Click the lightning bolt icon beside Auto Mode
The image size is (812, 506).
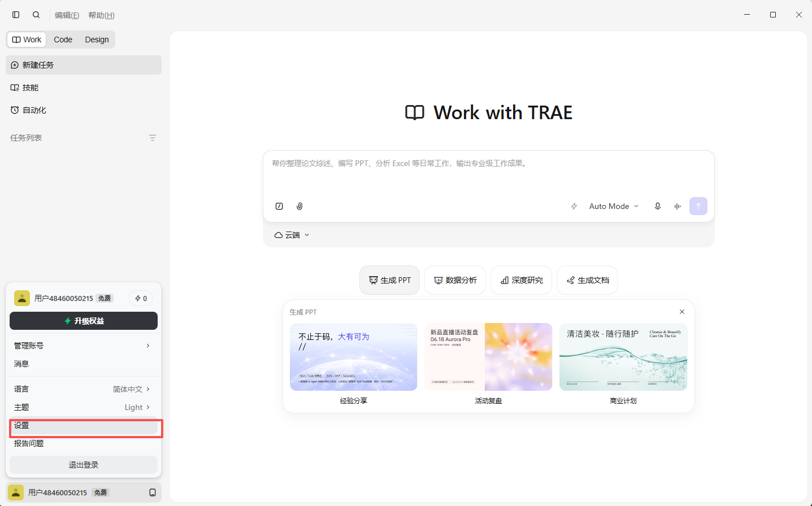click(574, 206)
